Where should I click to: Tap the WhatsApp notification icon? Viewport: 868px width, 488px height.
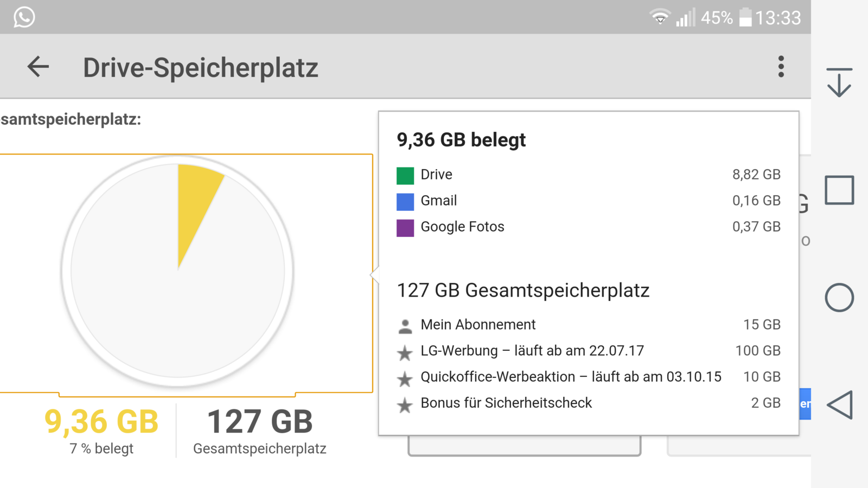tap(24, 17)
